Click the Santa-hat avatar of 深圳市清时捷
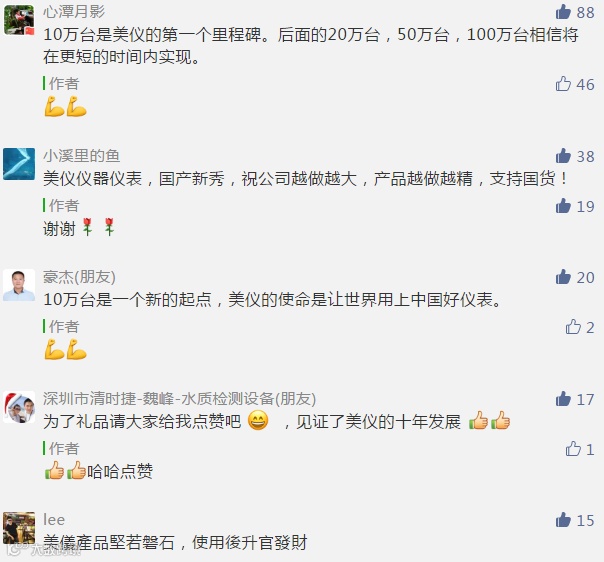 19,407
